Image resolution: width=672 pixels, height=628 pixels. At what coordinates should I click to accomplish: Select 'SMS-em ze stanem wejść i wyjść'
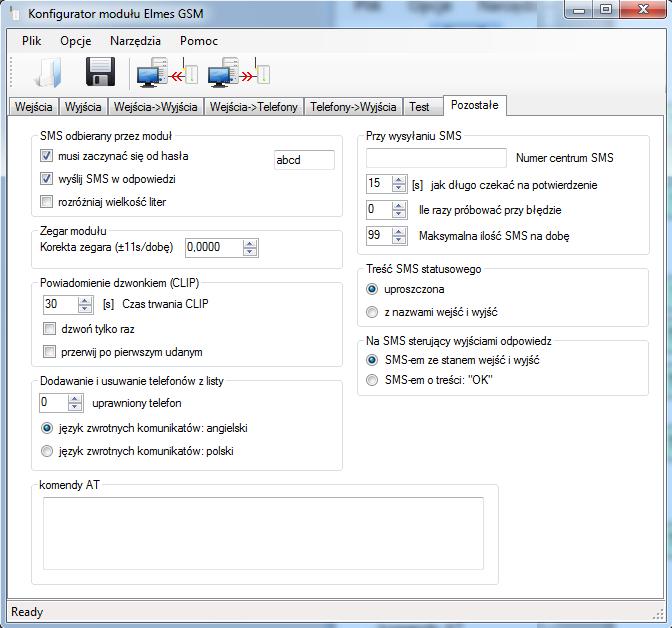point(372,360)
